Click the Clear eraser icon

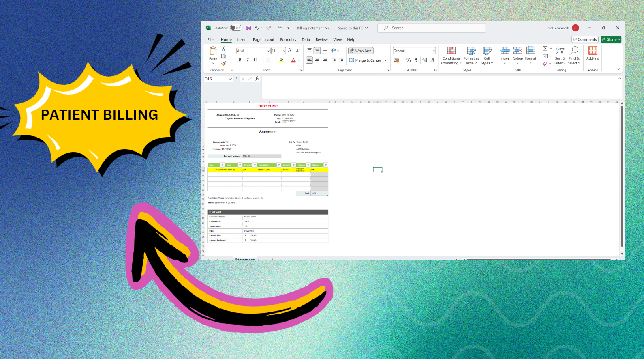[x=546, y=64]
